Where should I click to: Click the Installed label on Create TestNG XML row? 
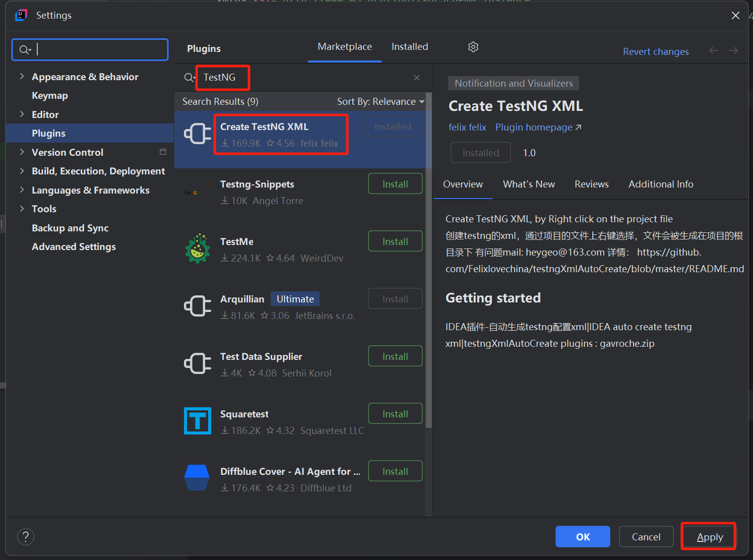point(393,127)
